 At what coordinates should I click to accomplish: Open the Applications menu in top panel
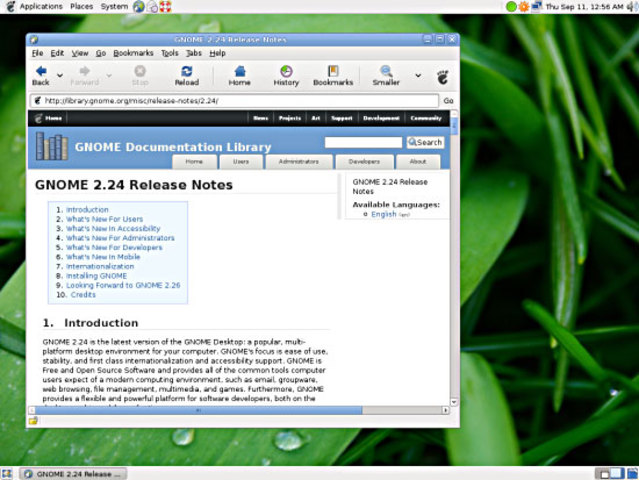(x=41, y=6)
